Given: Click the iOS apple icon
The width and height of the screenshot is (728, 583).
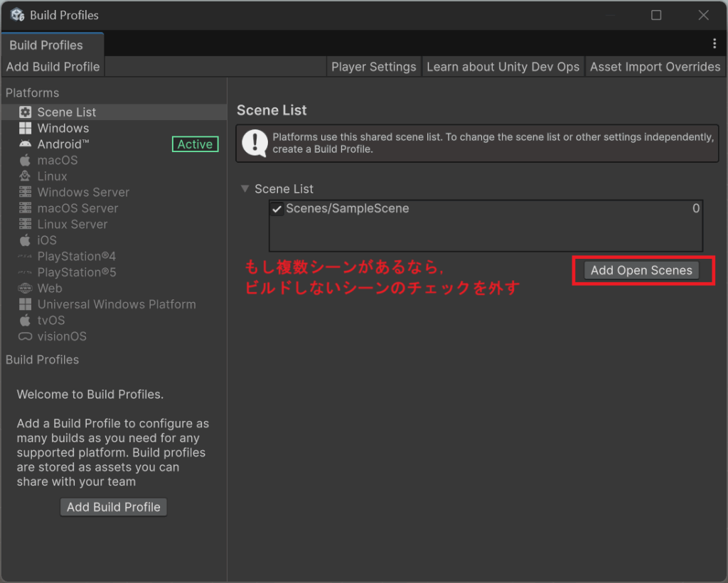Looking at the screenshot, I should tap(25, 240).
